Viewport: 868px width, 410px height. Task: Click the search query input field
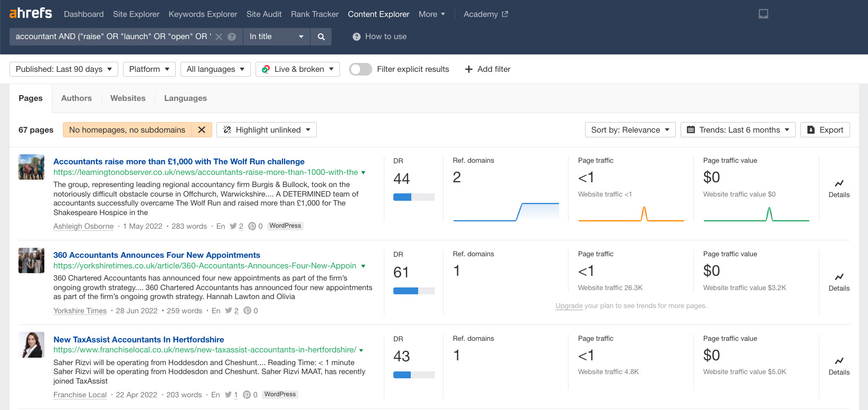click(111, 36)
